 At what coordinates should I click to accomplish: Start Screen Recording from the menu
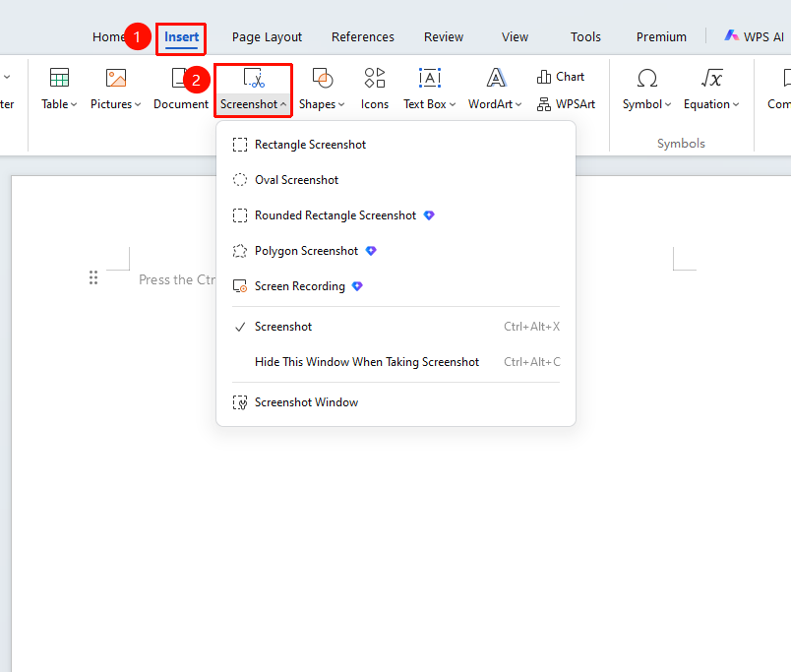click(x=395, y=286)
